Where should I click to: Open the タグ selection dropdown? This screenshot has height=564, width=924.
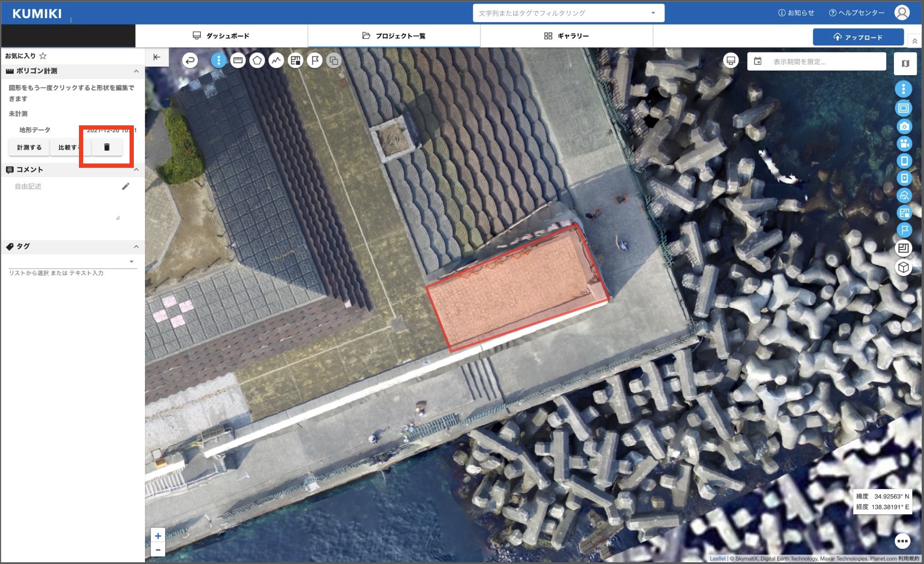131,261
